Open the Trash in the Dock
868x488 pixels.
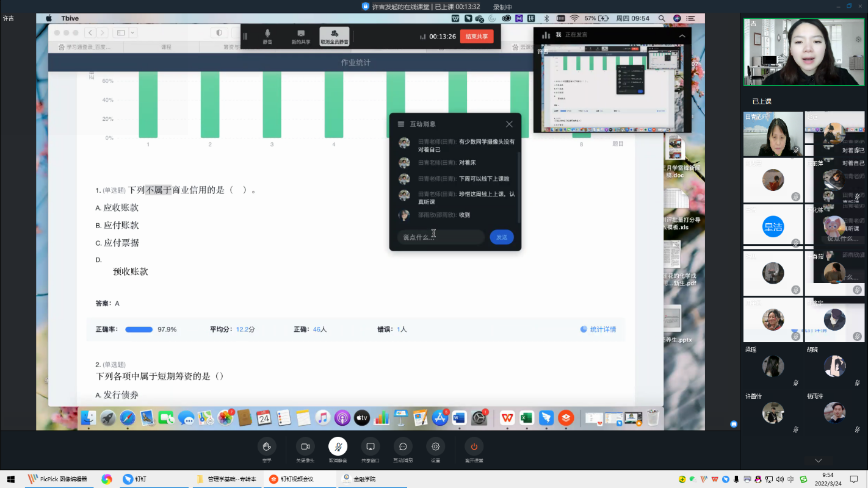tap(653, 418)
